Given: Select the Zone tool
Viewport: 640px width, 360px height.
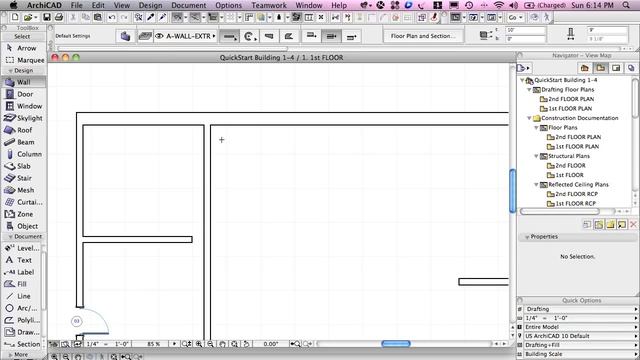Looking at the screenshot, I should [x=23, y=214].
